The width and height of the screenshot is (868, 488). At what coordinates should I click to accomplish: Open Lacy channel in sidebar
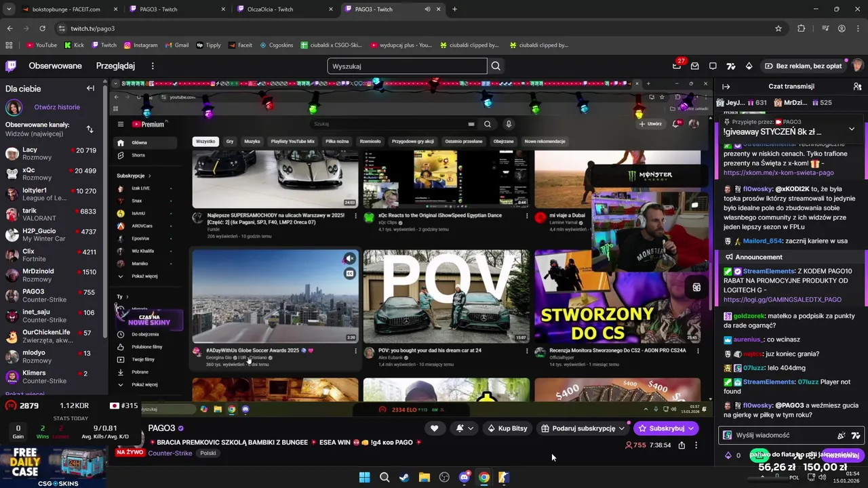pos(52,153)
